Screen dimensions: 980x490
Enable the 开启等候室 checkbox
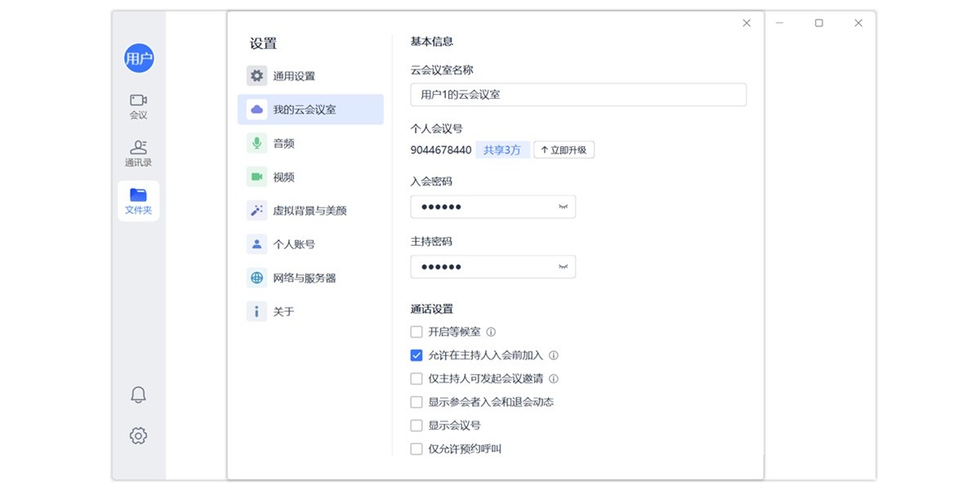pos(416,332)
